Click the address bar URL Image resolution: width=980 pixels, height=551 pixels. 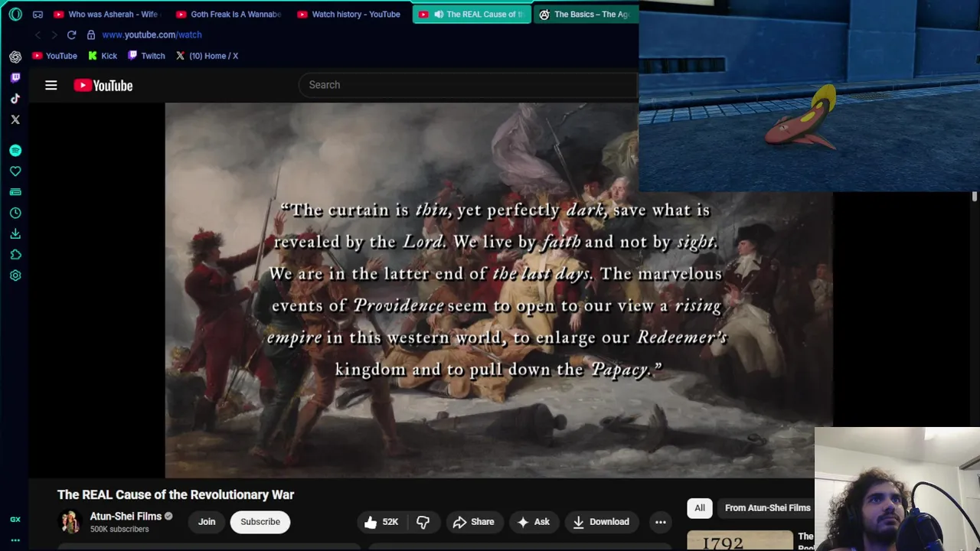[152, 34]
